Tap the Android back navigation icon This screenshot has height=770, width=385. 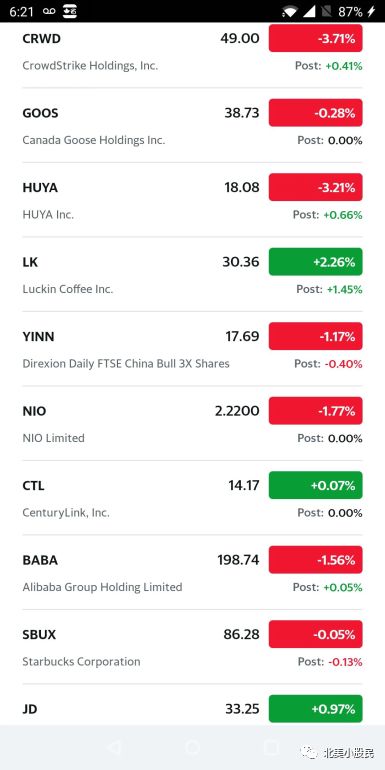pos(114,747)
